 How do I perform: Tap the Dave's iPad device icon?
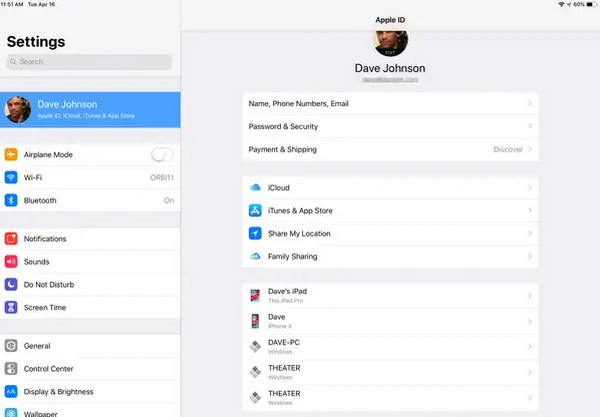255,296
